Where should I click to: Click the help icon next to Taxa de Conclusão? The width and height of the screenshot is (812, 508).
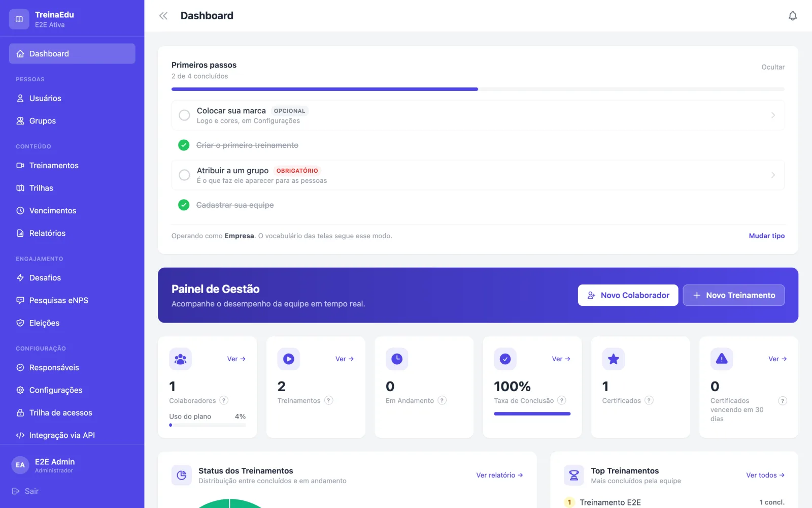562,400
